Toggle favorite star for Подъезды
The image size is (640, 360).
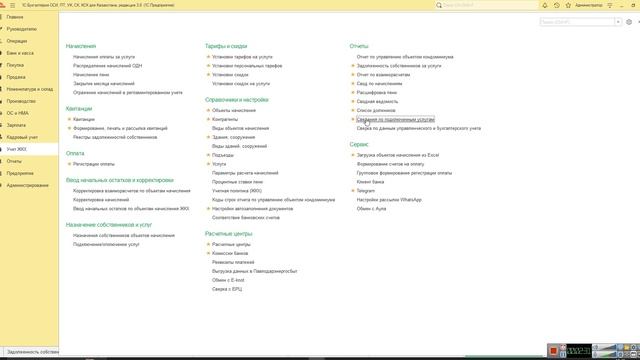tap(209, 155)
